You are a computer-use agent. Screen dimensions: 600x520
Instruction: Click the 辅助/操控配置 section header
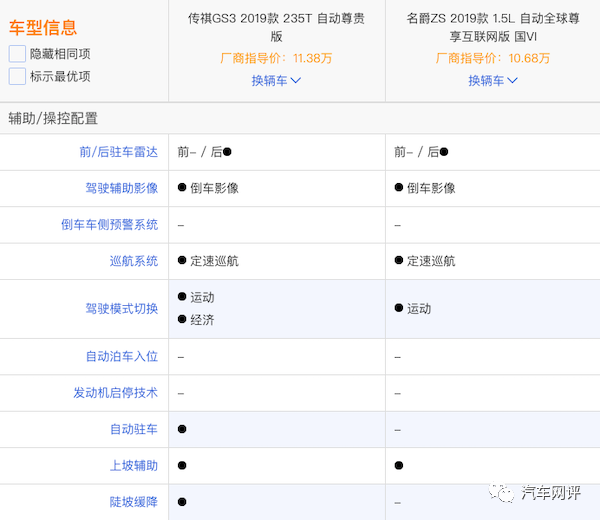(x=53, y=118)
